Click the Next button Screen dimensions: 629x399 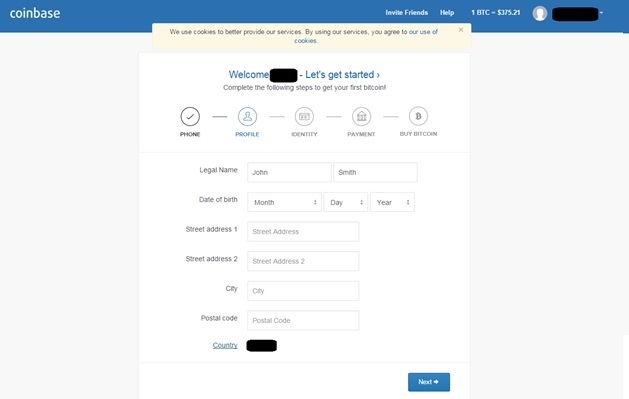[429, 382]
